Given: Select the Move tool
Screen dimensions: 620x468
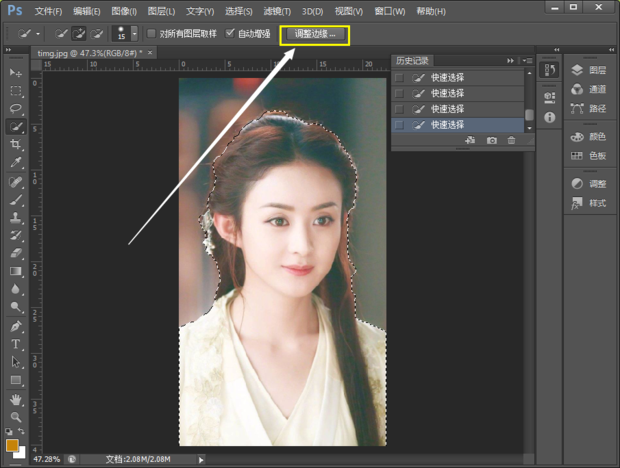Looking at the screenshot, I should 16,73.
